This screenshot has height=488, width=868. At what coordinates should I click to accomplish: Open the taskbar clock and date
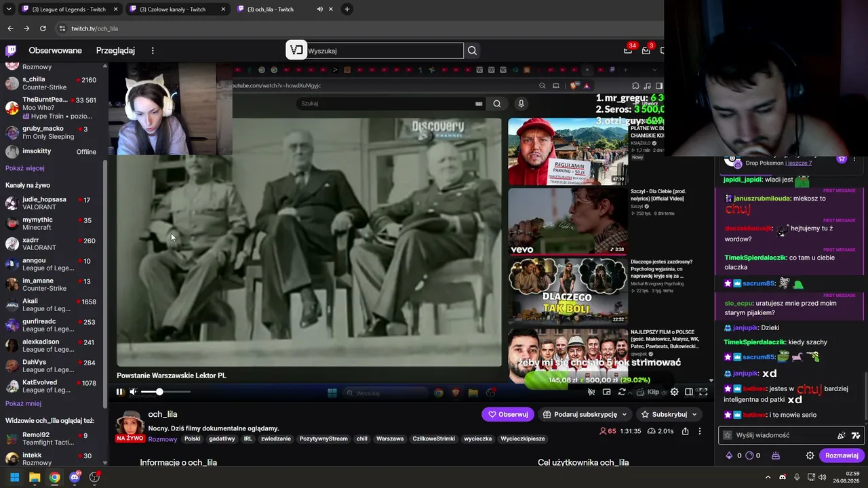coord(848,477)
